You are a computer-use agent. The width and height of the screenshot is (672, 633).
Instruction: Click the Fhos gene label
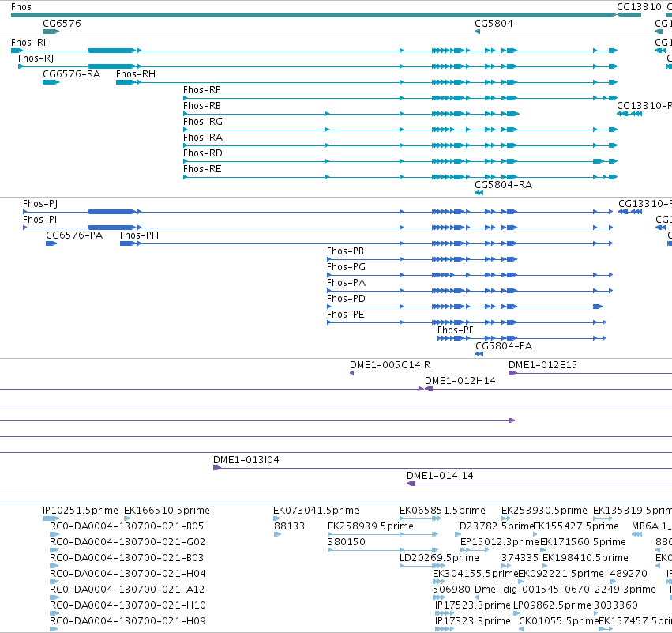tap(21, 7)
